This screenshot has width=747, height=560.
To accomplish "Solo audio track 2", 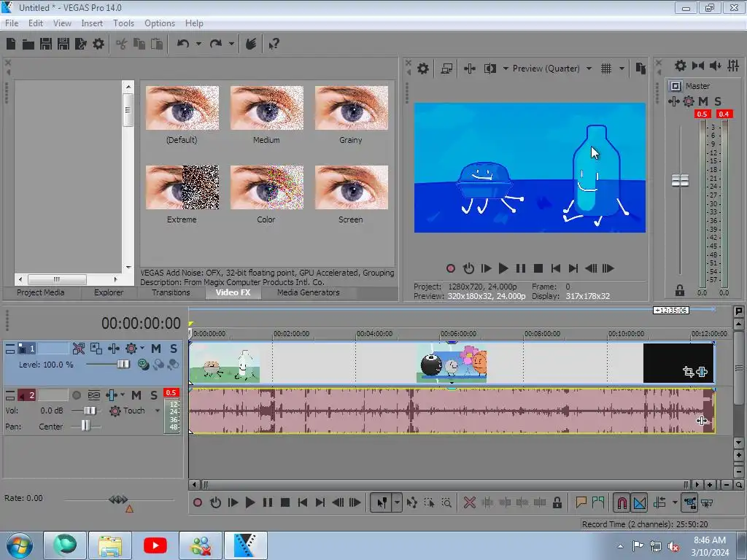I will [154, 395].
